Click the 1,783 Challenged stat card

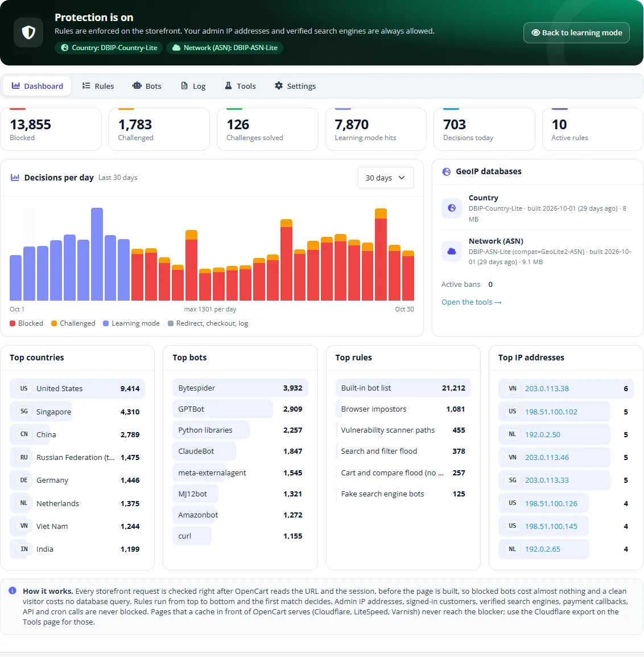[x=159, y=129]
